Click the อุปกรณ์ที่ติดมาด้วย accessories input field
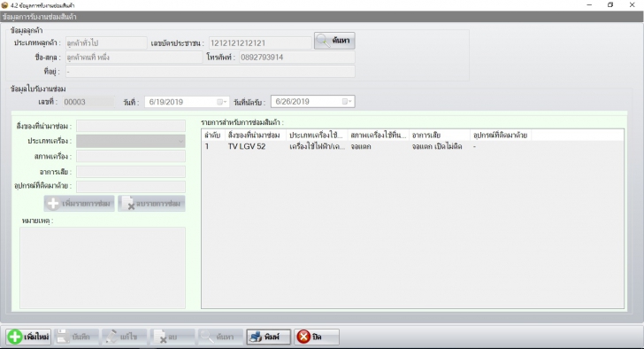Screen dimensions: 644x349 click(x=131, y=186)
